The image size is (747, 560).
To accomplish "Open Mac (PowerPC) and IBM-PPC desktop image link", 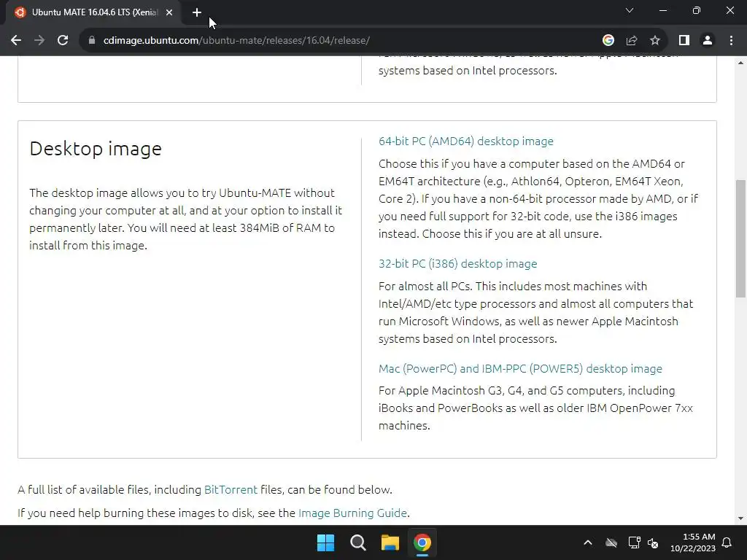I will [520, 368].
